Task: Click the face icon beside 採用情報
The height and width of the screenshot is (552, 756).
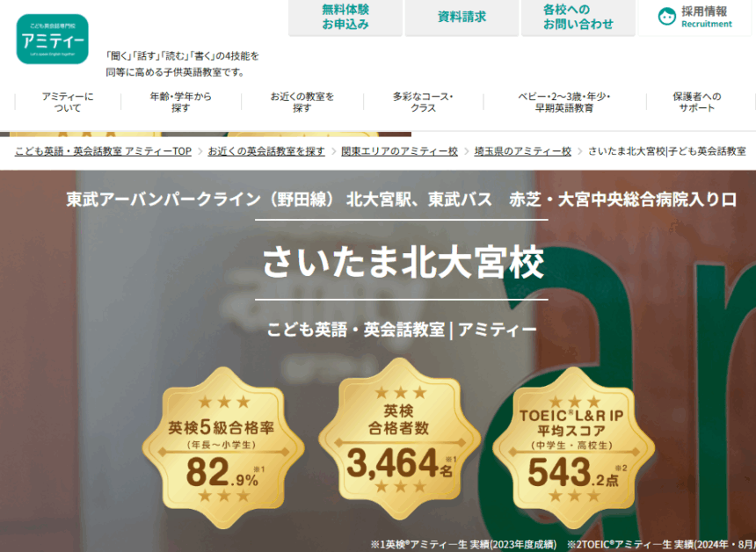Action: (x=667, y=17)
